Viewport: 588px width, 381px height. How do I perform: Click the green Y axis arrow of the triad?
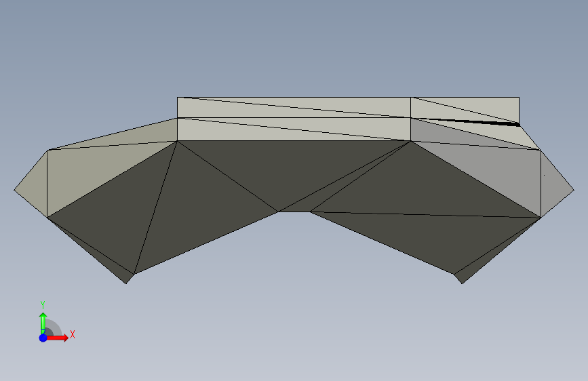(43, 323)
